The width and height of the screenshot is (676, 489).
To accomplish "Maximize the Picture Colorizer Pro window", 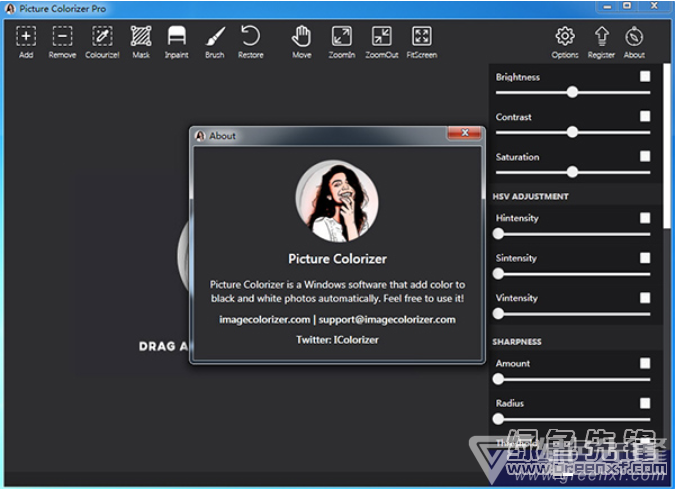I will pos(627,6).
